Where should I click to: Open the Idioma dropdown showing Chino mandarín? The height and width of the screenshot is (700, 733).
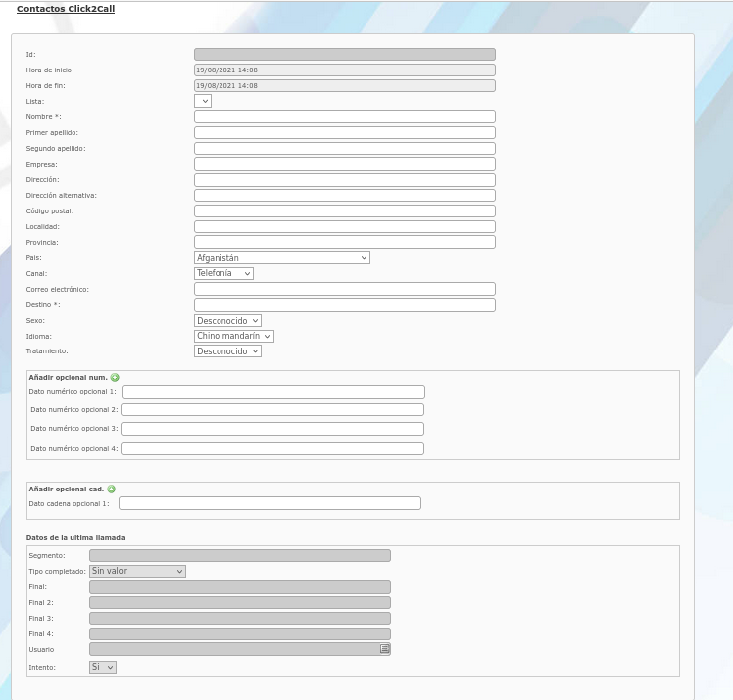pyautogui.click(x=233, y=336)
